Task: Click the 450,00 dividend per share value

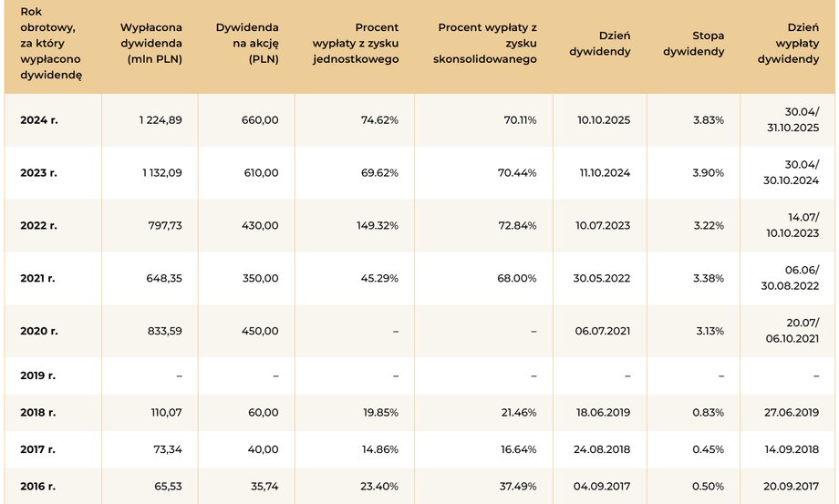Action: 260,331
